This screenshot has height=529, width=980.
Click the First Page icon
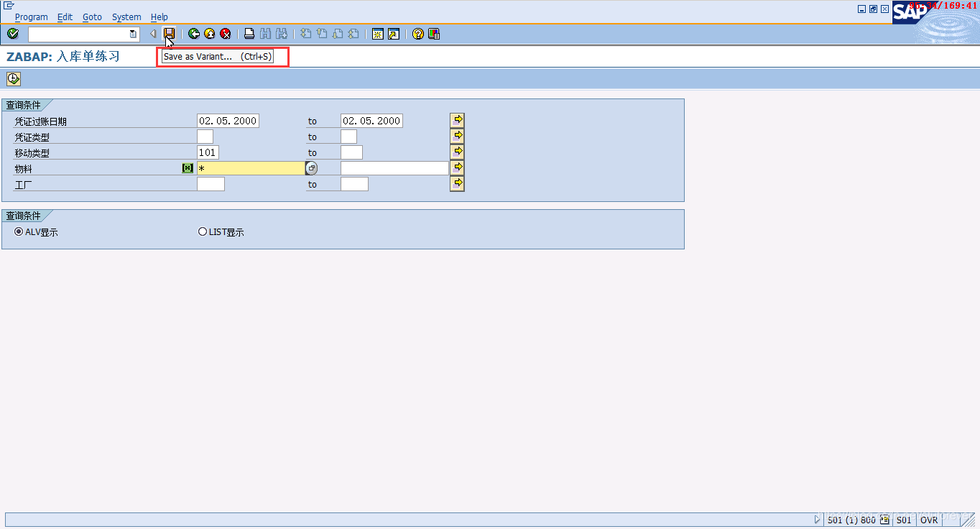pyautogui.click(x=305, y=34)
